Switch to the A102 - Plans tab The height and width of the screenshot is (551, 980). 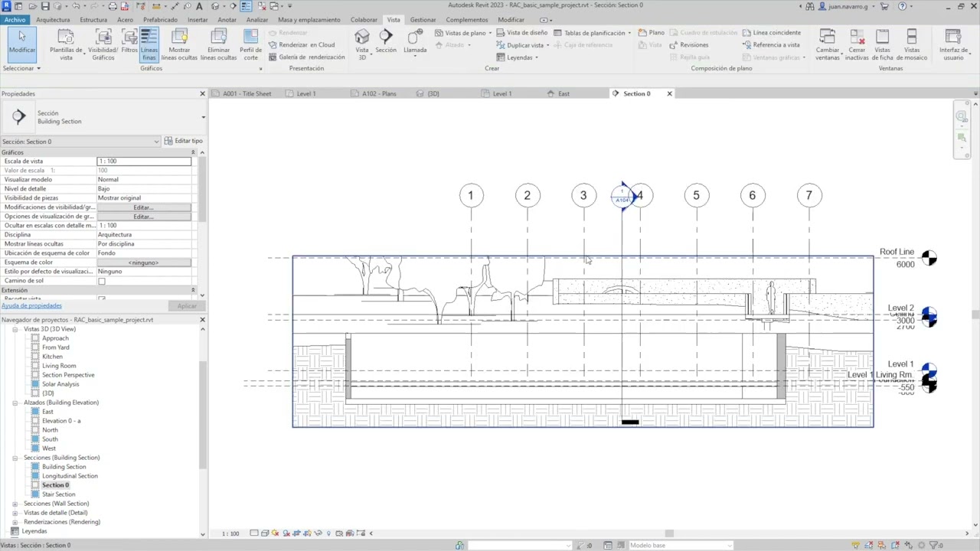374,93
